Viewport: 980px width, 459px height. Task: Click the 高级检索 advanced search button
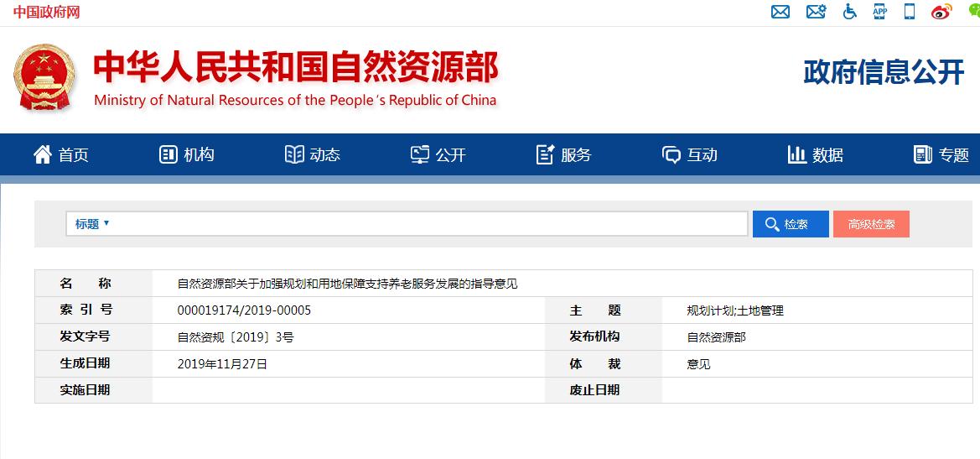point(871,224)
